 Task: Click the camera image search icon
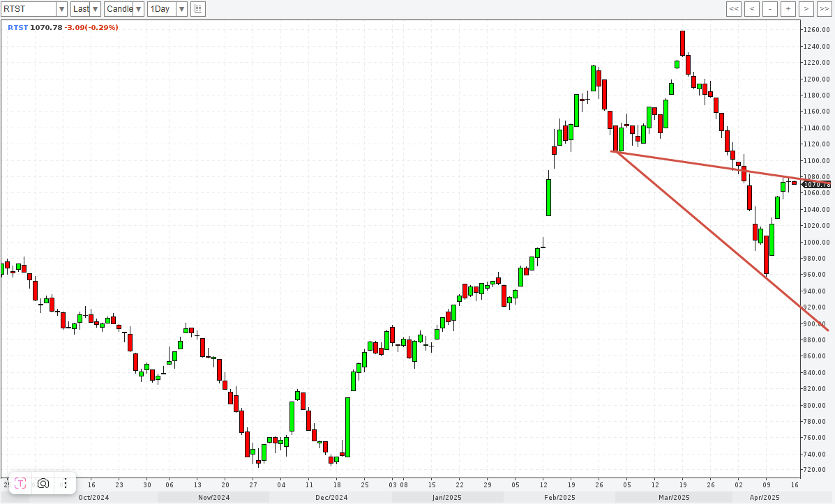43,483
